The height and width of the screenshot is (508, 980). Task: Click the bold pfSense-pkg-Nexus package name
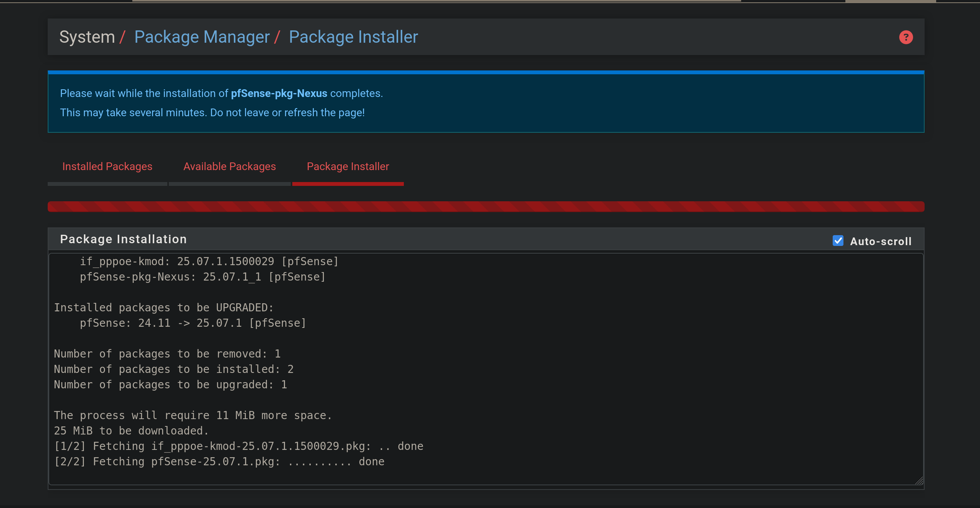pyautogui.click(x=279, y=94)
